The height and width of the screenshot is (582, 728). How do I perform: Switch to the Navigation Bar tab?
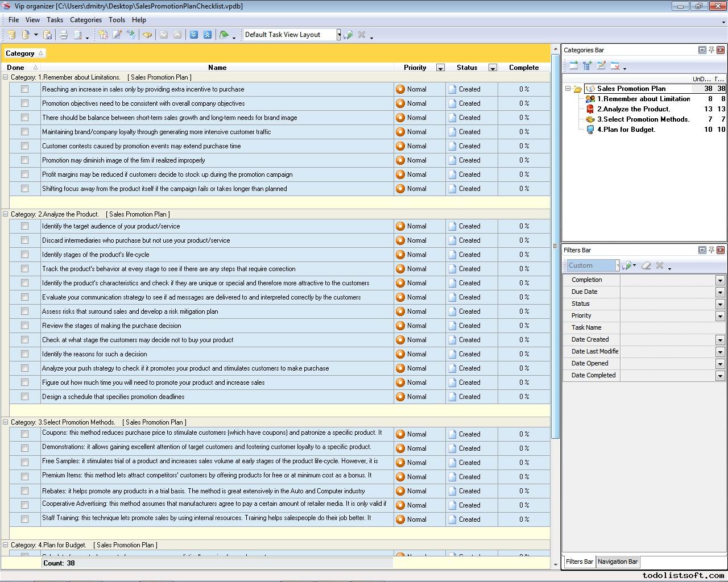click(617, 562)
